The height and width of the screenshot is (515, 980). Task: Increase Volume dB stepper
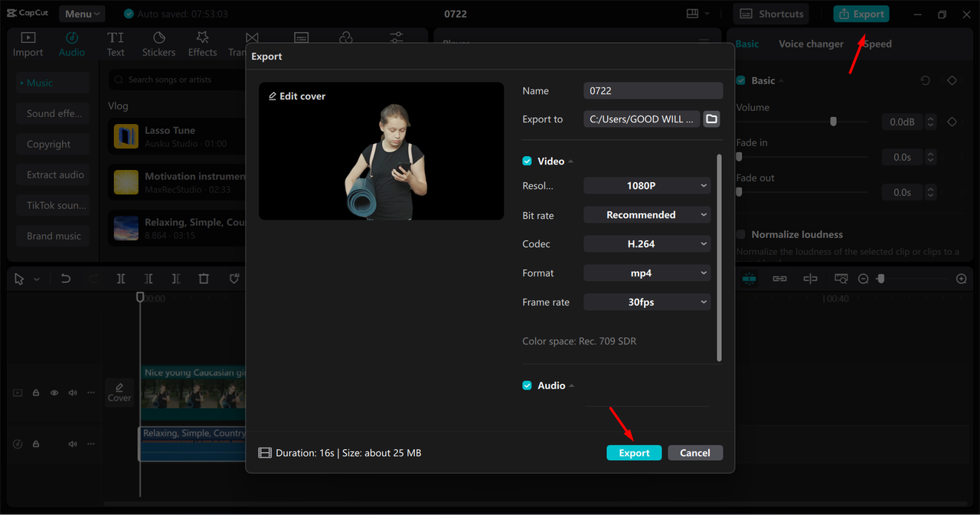pos(930,119)
